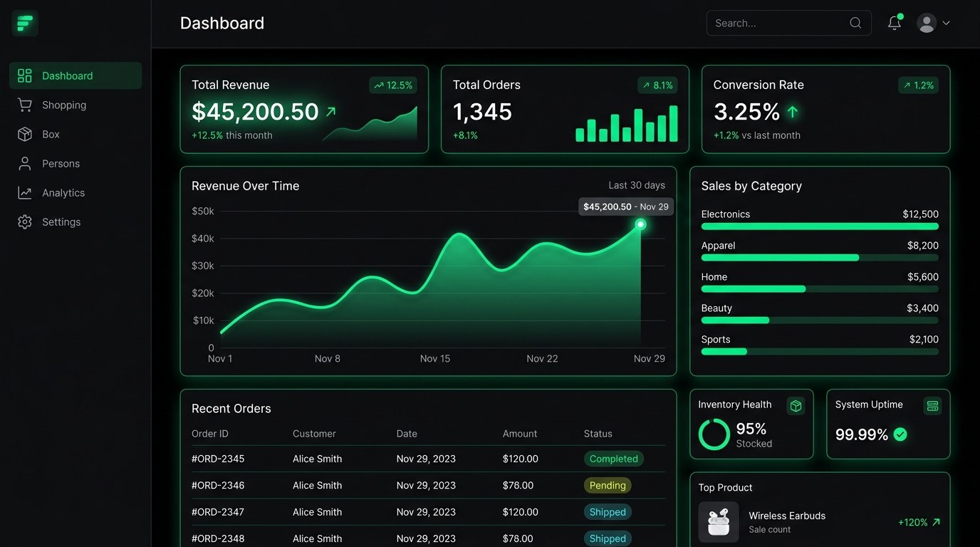Click the user avatar in header
The image size is (980, 547).
(927, 23)
